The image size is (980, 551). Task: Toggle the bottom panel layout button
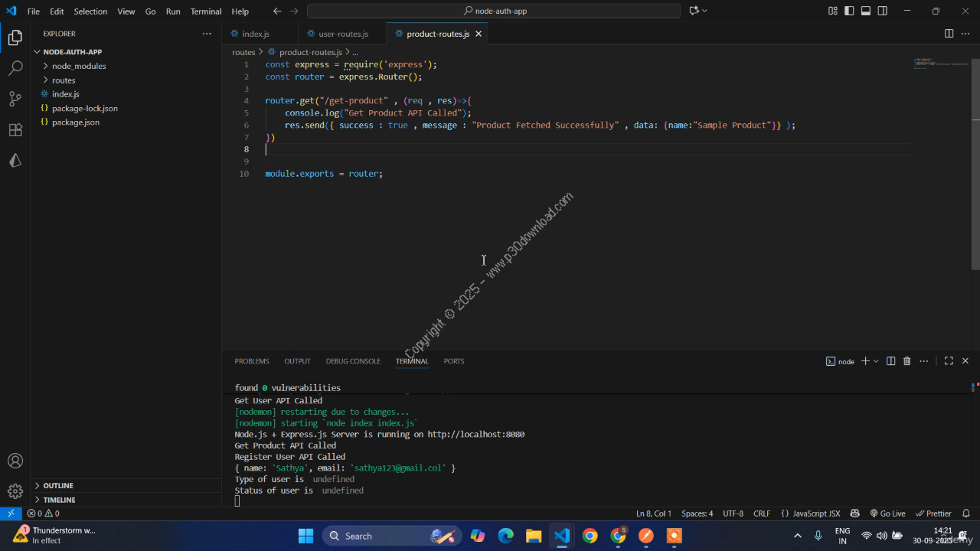point(866,11)
